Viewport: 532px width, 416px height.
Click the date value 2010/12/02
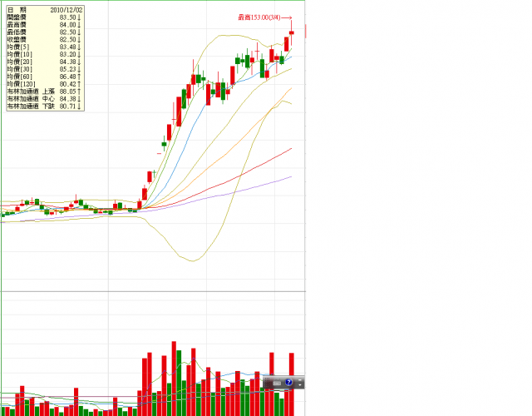pos(66,10)
